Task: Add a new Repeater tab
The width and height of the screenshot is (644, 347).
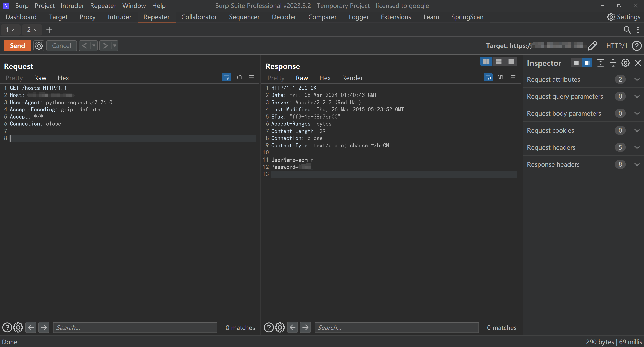Action: 49,30
